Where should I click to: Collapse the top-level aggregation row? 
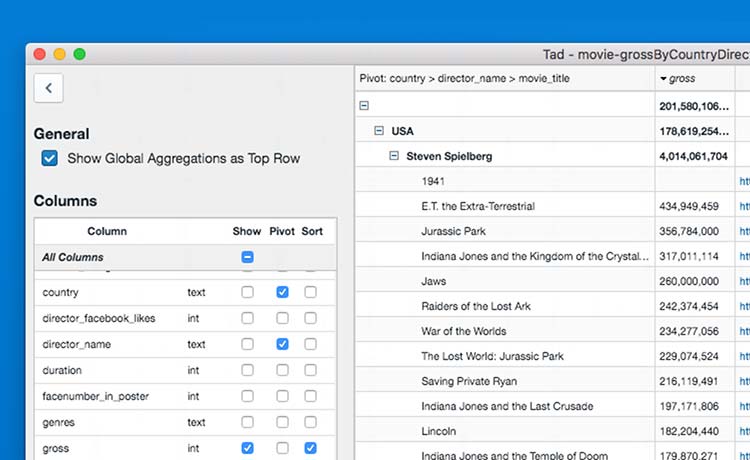364,105
